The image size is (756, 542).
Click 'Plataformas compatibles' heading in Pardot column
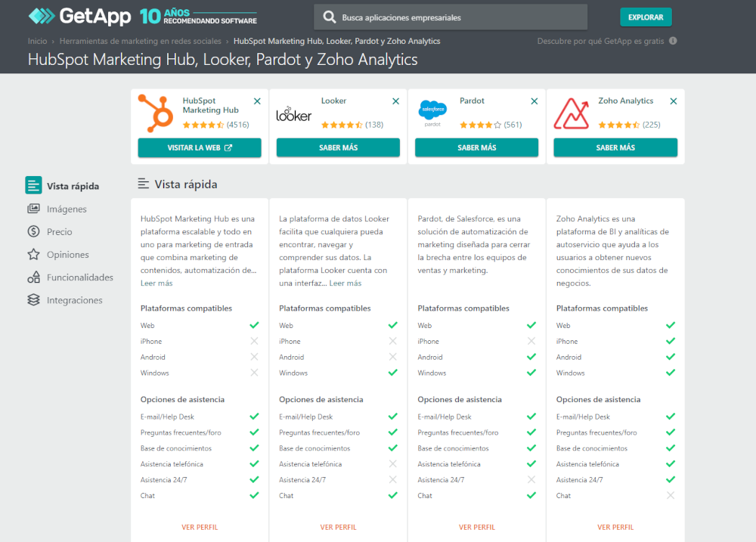coord(463,308)
